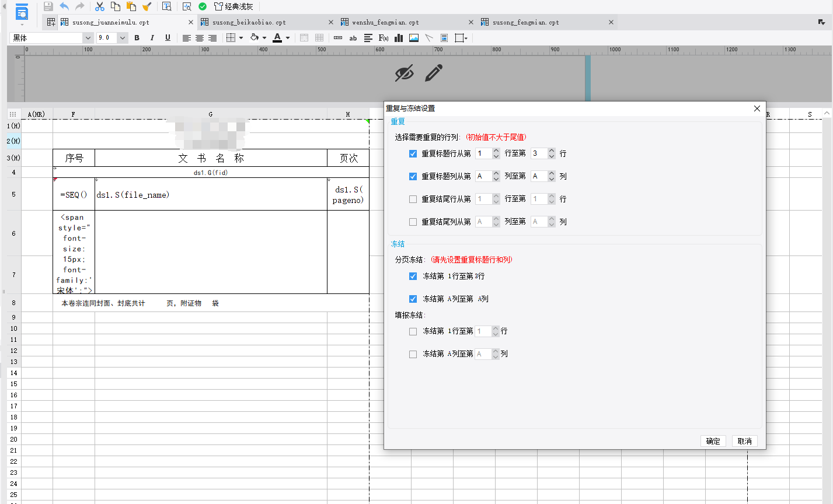Uncheck 重复标题列从第 checkbox
This screenshot has height=504, width=833.
tap(413, 176)
